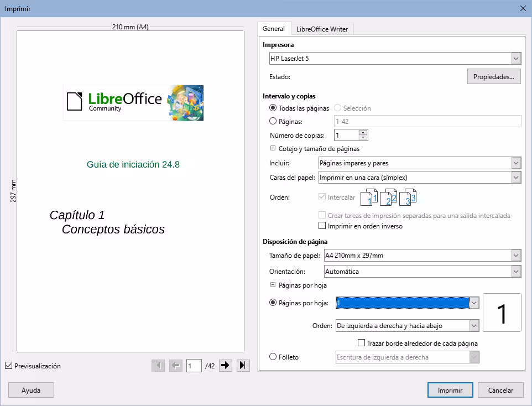Collapse the Páginas por hoja section
Image resolution: width=532 pixels, height=406 pixels.
[273, 285]
